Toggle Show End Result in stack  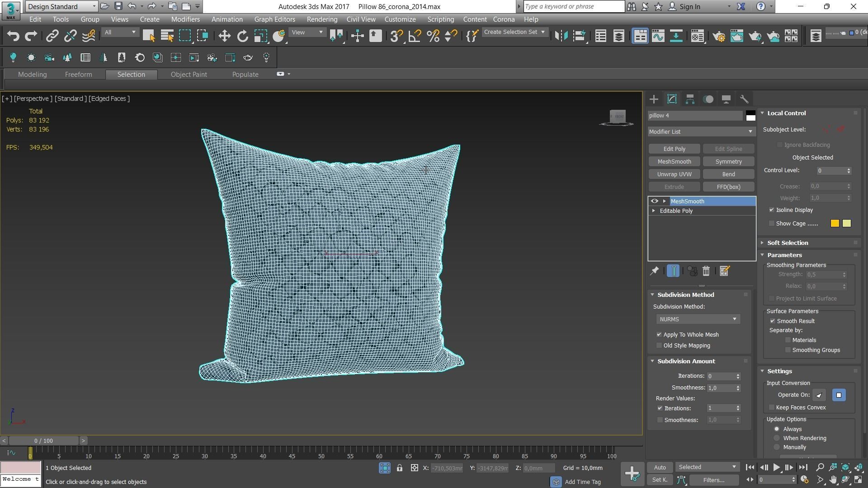[673, 271]
